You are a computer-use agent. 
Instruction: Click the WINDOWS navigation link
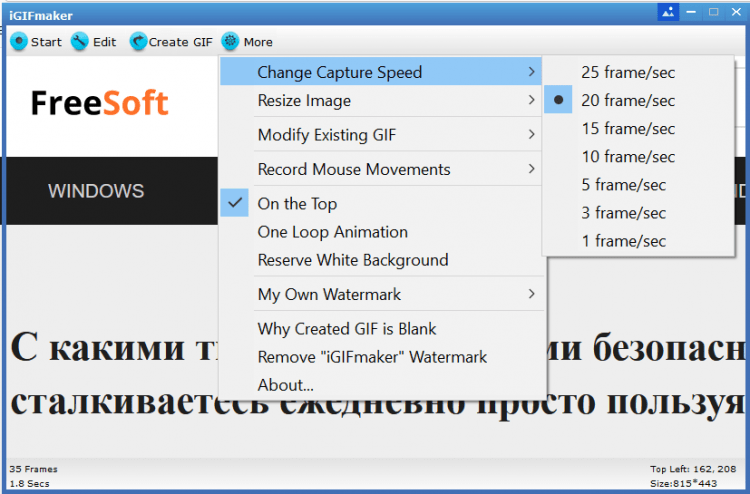pos(96,191)
